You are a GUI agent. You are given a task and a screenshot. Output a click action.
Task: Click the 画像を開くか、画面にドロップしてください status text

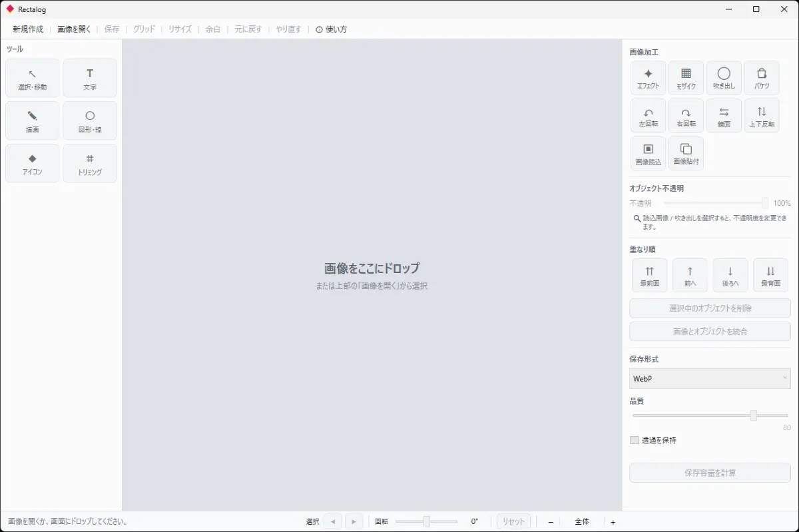point(67,521)
